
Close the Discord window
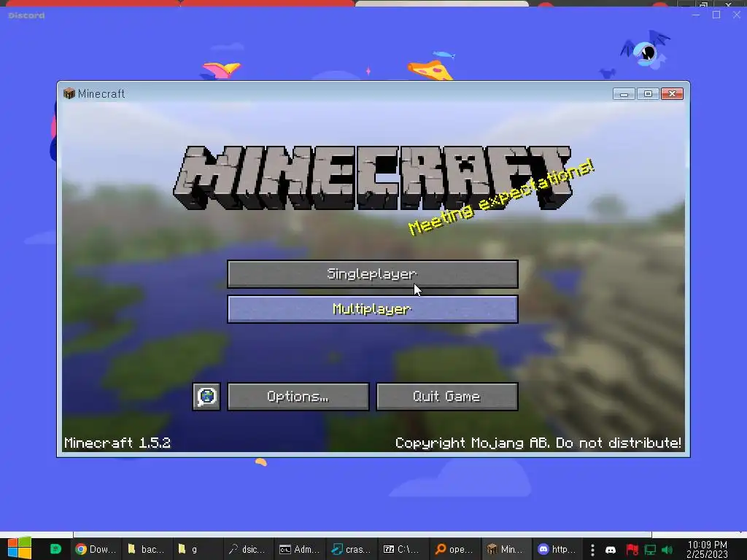click(737, 15)
